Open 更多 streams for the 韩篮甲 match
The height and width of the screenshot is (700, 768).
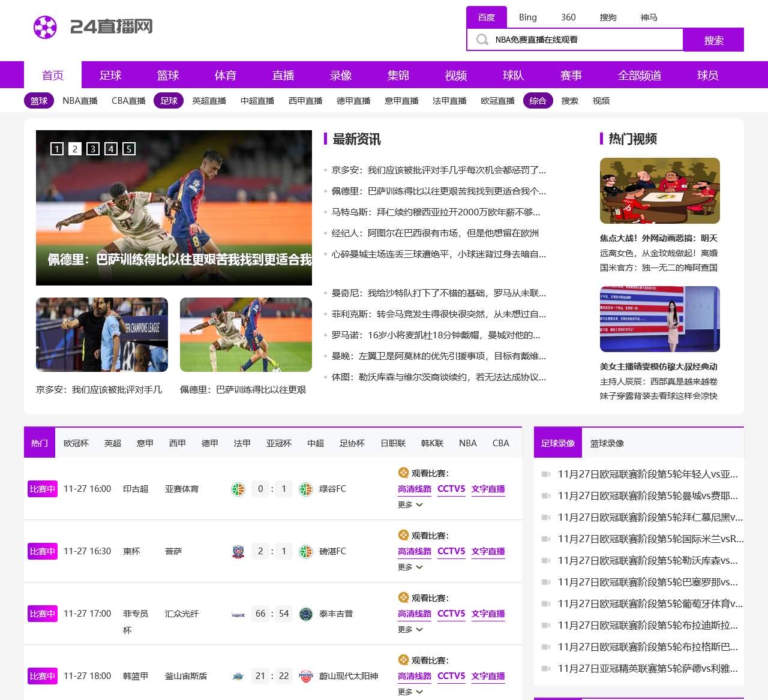(410, 692)
